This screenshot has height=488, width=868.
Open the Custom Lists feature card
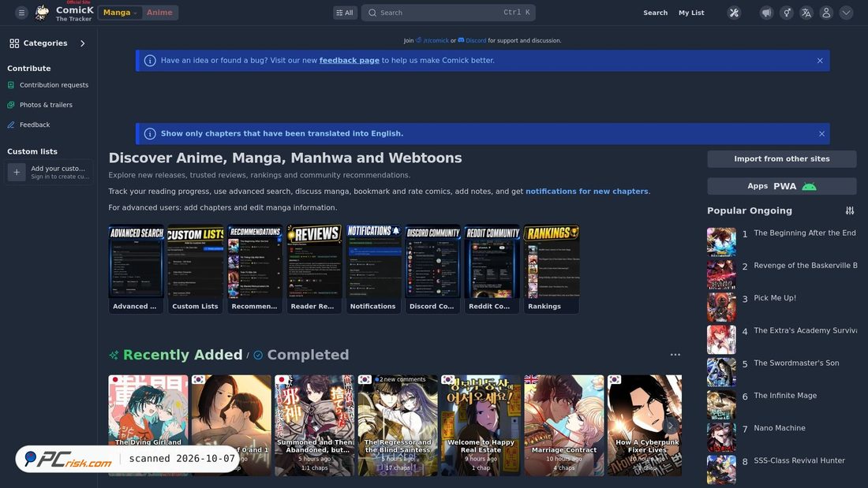tap(196, 269)
